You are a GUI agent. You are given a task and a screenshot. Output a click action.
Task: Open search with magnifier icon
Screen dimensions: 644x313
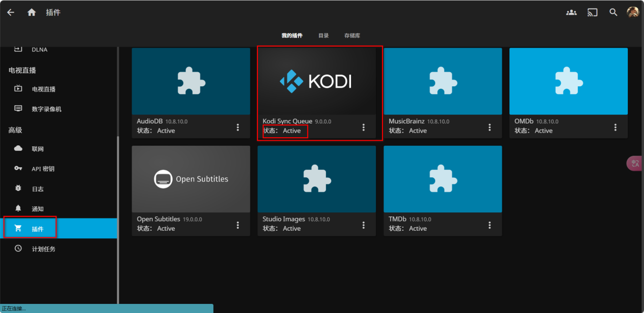614,13
